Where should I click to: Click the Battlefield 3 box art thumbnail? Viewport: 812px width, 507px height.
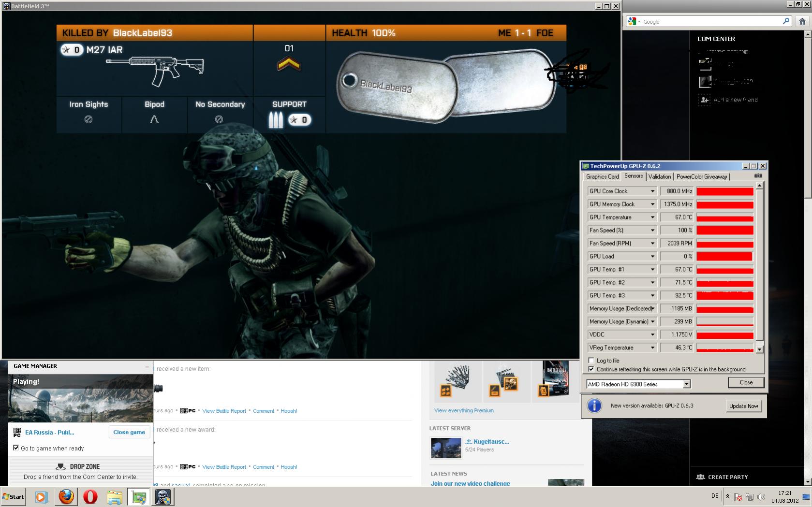555,382
